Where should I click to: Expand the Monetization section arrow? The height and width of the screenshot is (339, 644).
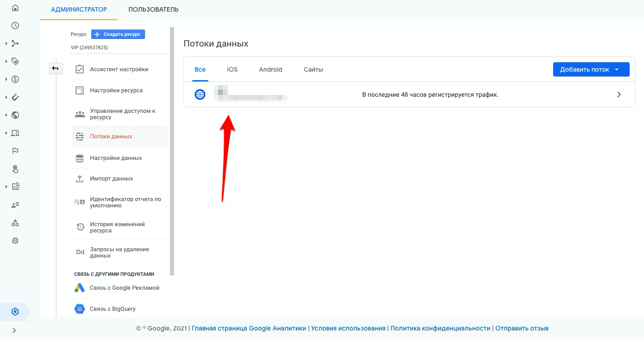click(6, 79)
